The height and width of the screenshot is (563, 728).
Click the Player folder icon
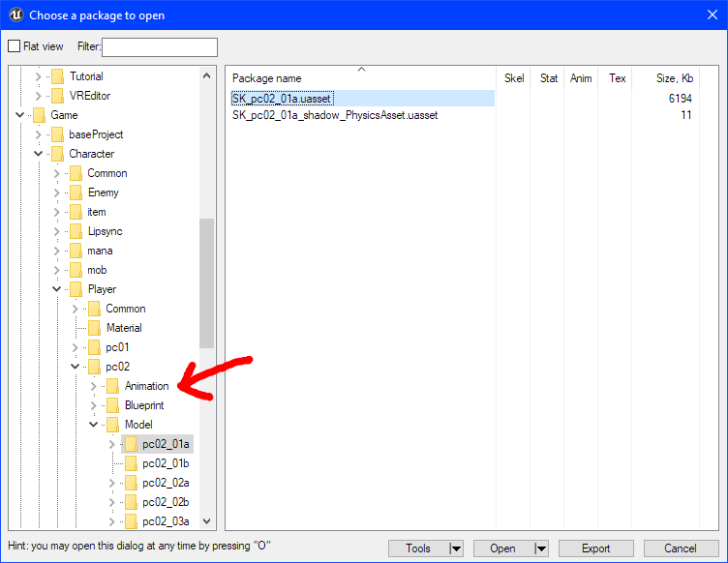(x=76, y=289)
